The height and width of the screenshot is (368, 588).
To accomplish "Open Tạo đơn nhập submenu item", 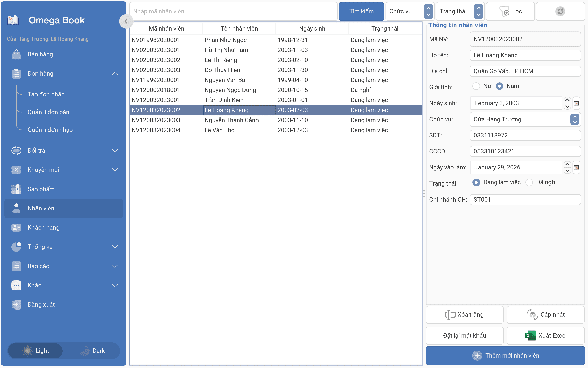I will tap(46, 94).
